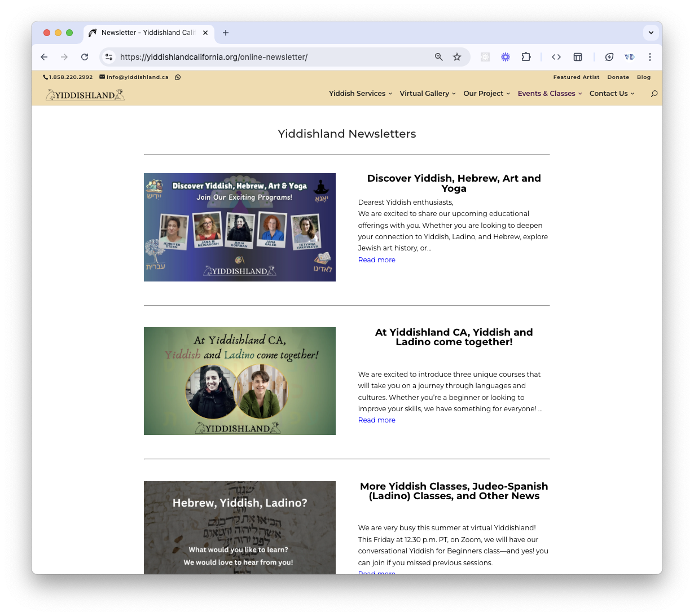The width and height of the screenshot is (694, 616).
Task: Go to the Blog page
Action: [x=644, y=77]
